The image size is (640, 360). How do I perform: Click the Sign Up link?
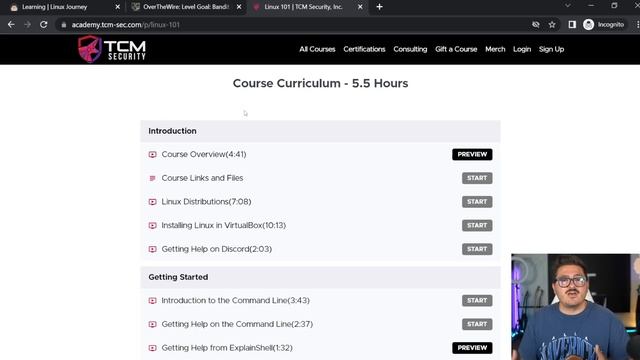tap(551, 49)
